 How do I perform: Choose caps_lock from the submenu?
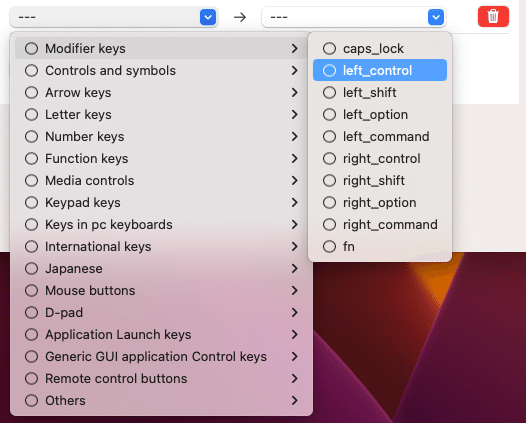coord(380,49)
